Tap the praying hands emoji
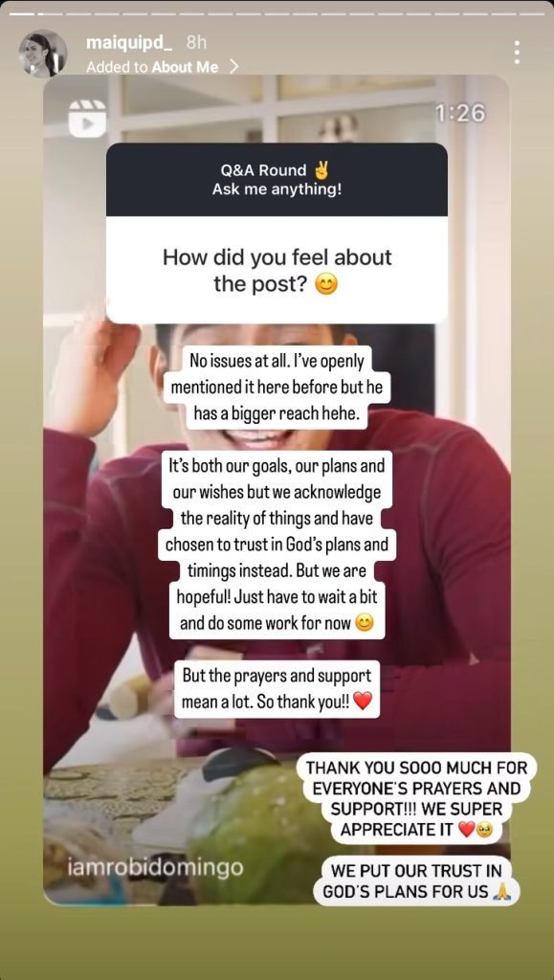 tap(501, 891)
